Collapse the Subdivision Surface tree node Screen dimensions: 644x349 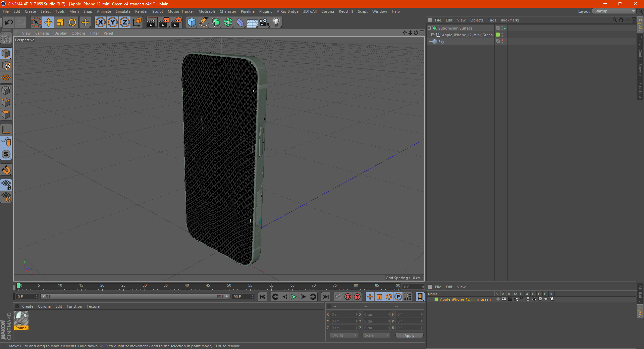(429, 28)
